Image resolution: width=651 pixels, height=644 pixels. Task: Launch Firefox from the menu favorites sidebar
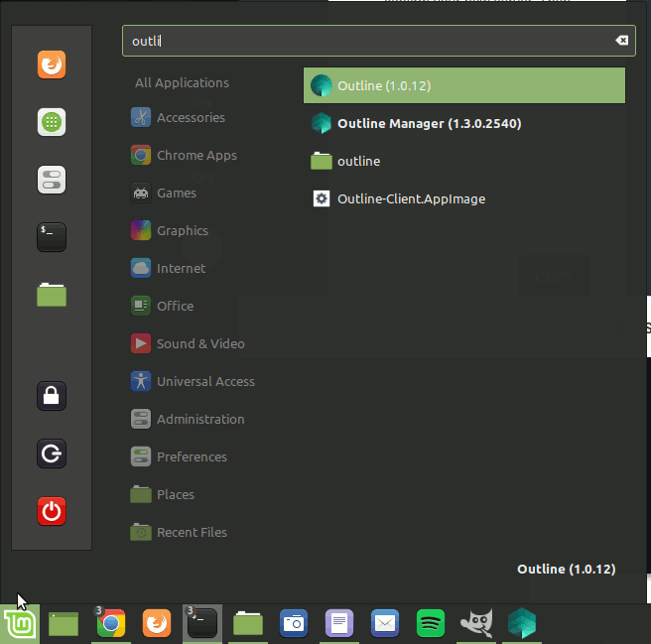(x=52, y=64)
